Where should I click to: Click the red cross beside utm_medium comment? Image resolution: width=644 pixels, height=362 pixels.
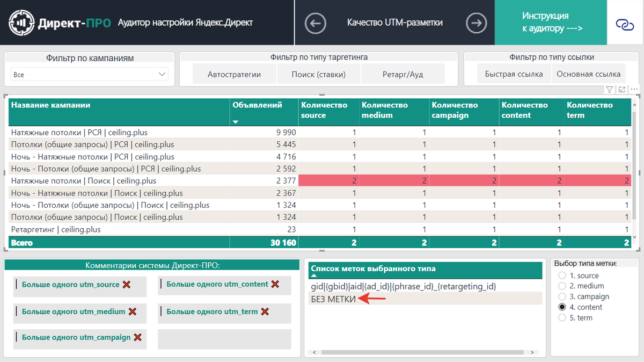(133, 312)
